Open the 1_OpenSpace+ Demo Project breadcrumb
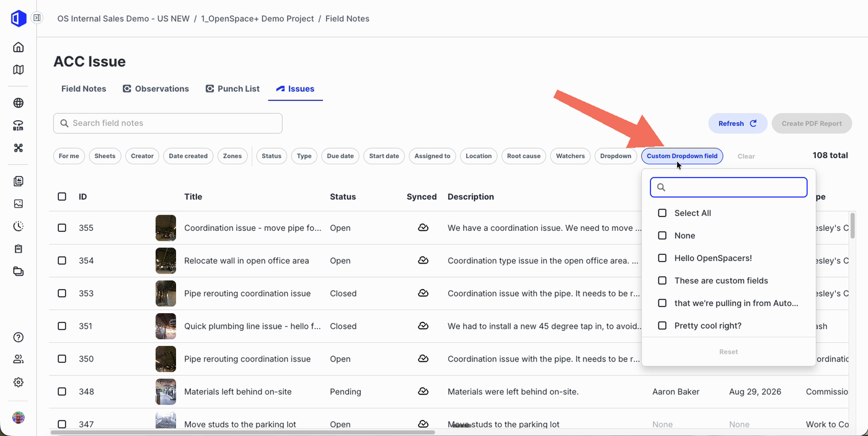 257,19
